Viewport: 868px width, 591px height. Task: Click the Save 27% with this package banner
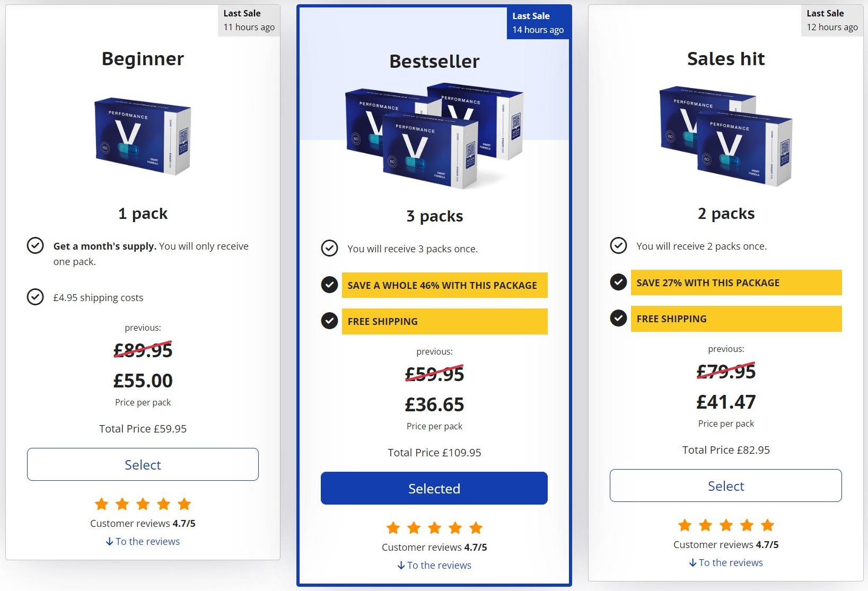(x=736, y=283)
